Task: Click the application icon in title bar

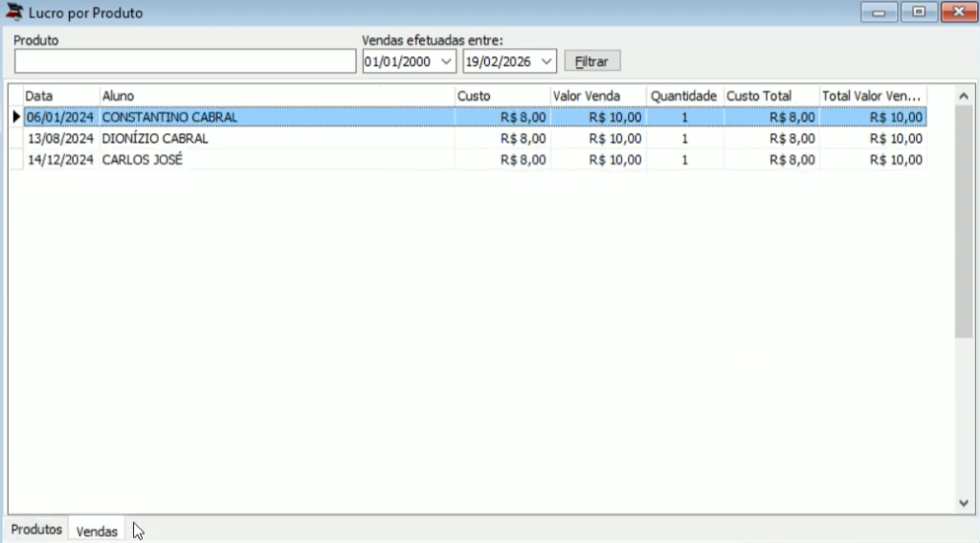Action: [x=13, y=11]
